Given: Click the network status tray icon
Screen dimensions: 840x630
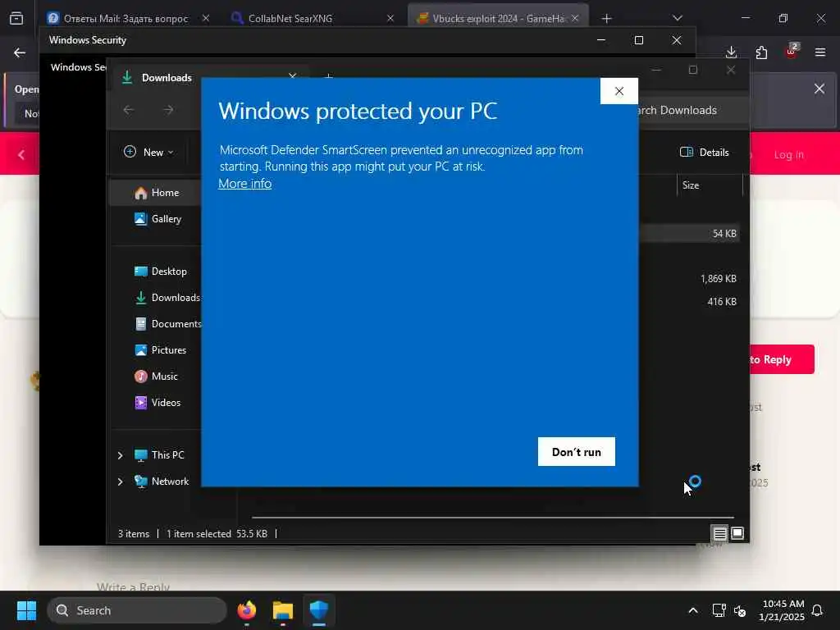Looking at the screenshot, I should (719, 610).
